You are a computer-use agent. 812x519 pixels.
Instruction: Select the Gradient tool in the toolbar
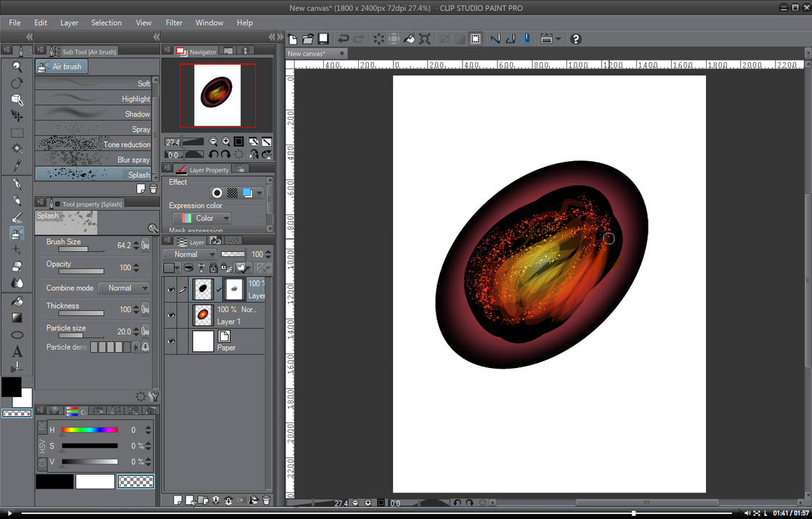[16, 317]
